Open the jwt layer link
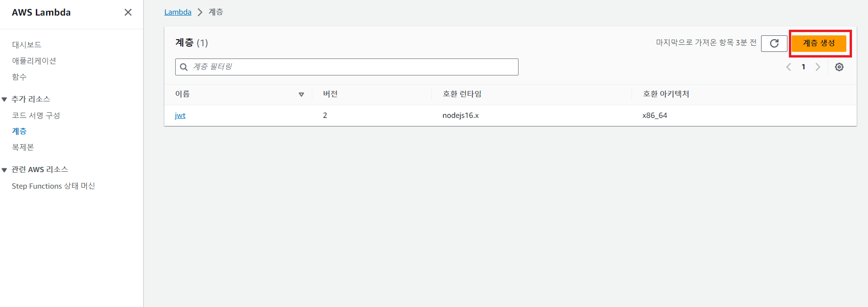The width and height of the screenshot is (868, 307). click(x=180, y=116)
